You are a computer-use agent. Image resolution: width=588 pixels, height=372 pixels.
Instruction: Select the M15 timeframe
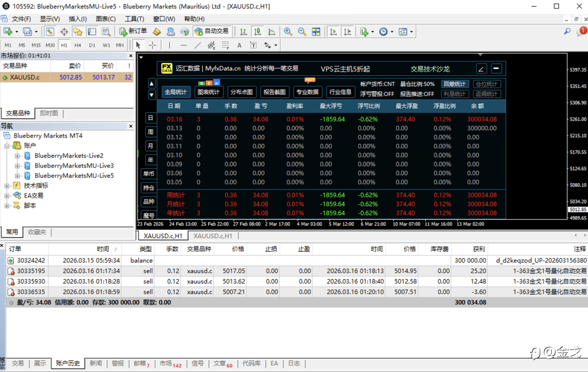pos(36,45)
